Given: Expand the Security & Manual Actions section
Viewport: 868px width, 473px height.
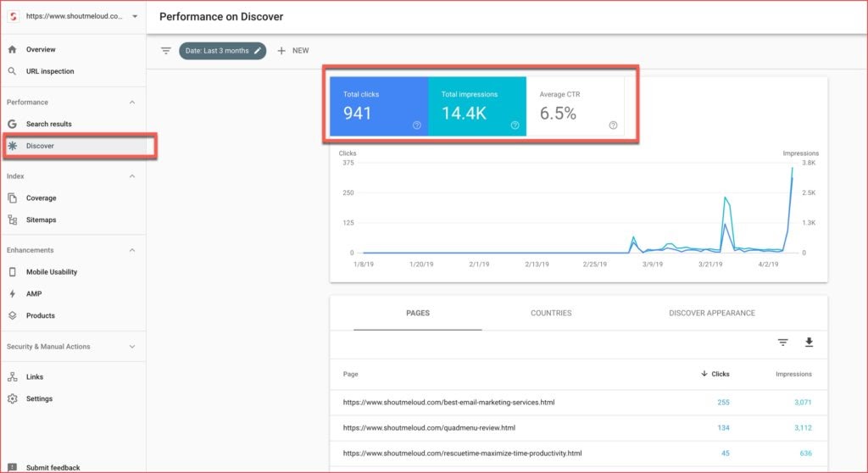Looking at the screenshot, I should coord(131,347).
